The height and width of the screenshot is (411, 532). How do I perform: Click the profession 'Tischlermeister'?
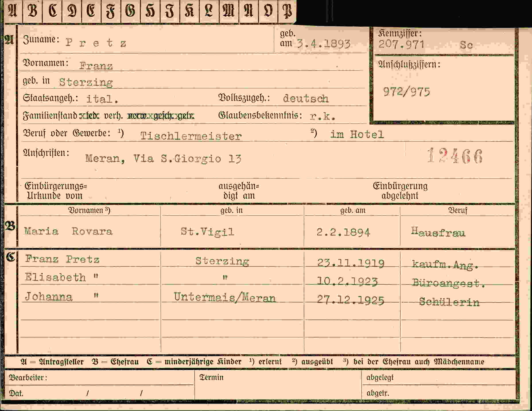point(191,136)
